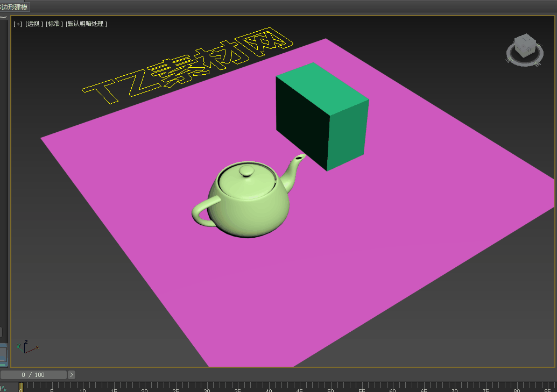Screen dimensions: 557x392
Task: Open the [+] viewport general menu
Action: click(x=17, y=24)
